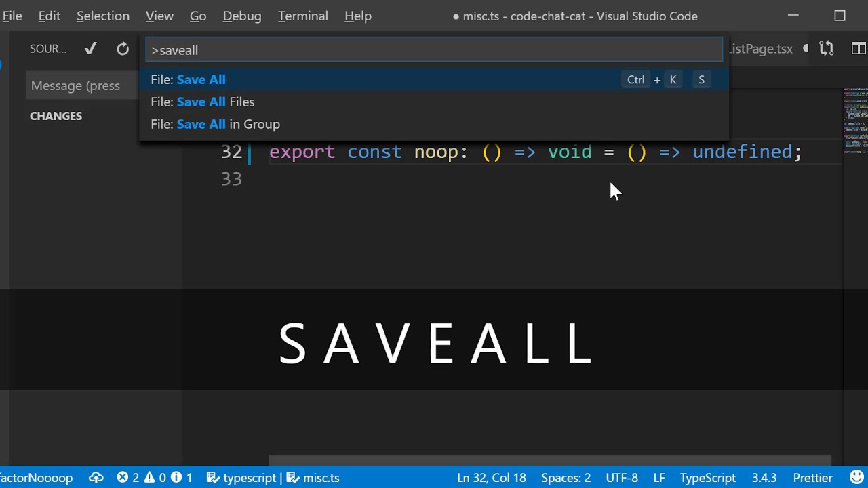
Task: Open the Help menu
Action: pyautogui.click(x=358, y=16)
